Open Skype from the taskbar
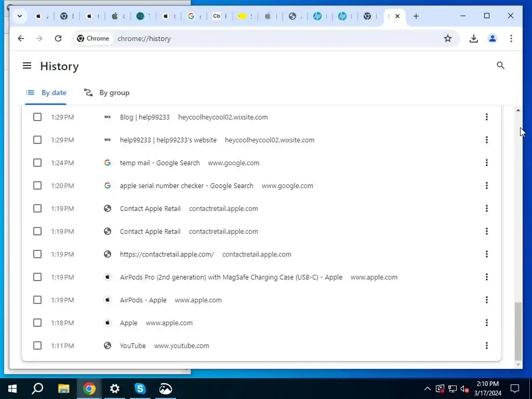 pos(140,389)
